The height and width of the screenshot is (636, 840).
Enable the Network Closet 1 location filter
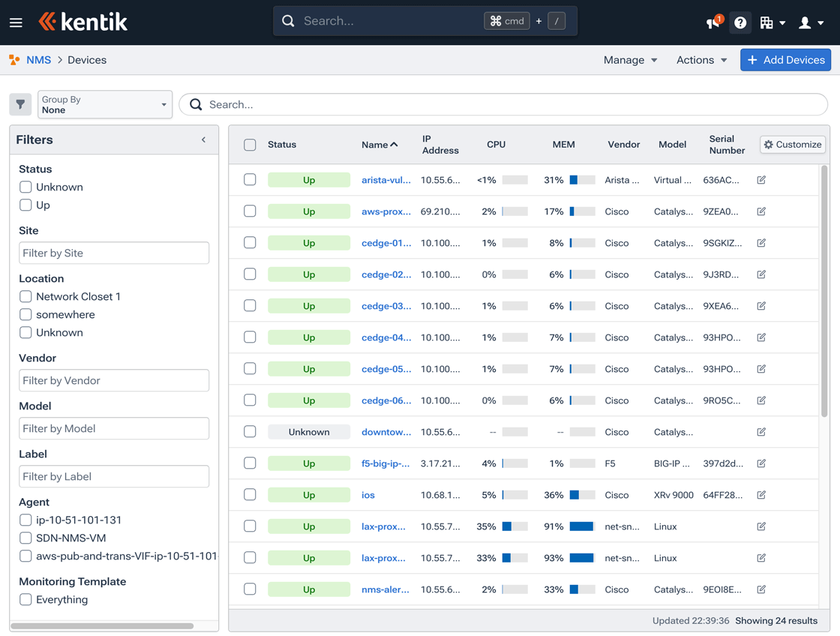[25, 296]
